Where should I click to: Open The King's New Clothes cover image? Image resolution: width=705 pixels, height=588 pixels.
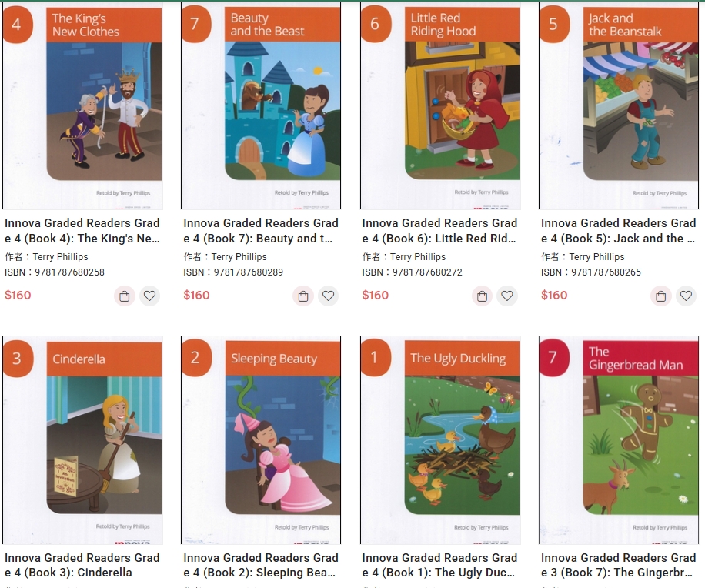[x=82, y=105]
